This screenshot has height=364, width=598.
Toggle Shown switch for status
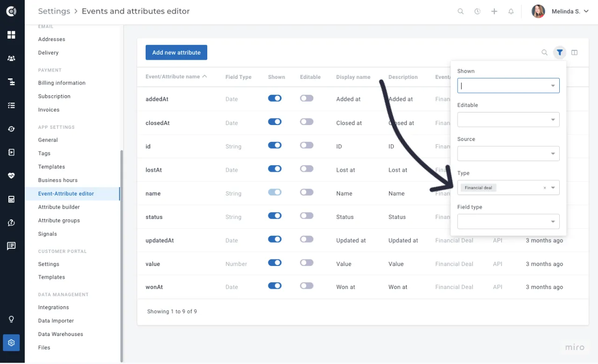[x=275, y=216]
